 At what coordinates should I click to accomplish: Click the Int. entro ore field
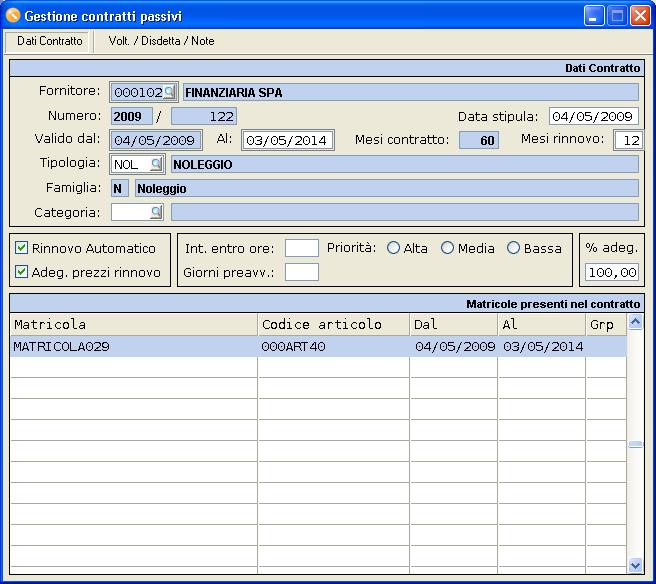click(x=301, y=248)
